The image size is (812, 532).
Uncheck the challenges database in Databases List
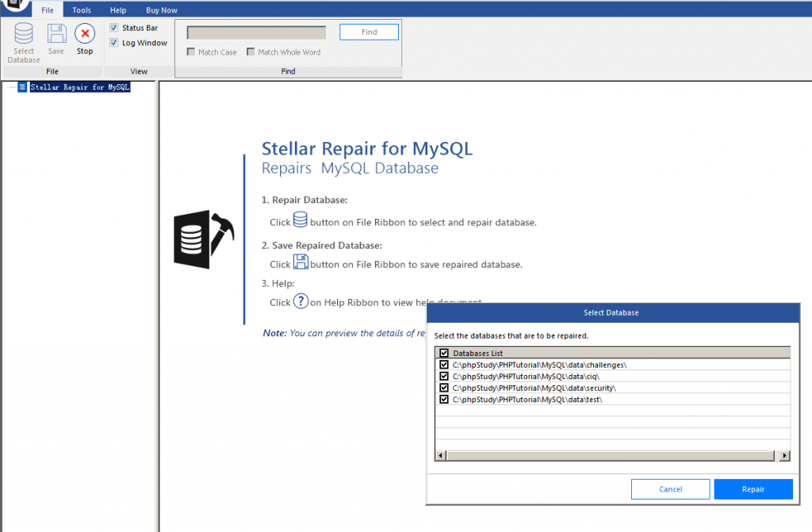coord(443,364)
